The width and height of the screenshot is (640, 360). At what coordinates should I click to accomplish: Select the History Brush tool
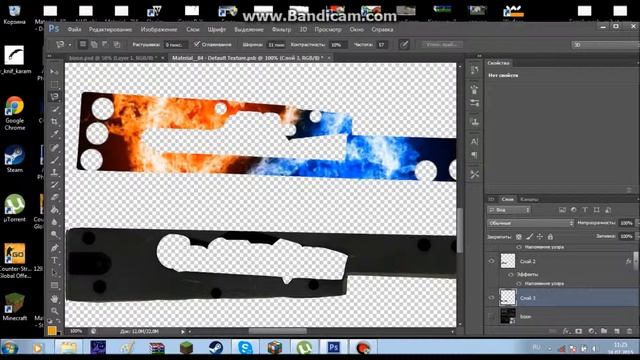pos(54,185)
